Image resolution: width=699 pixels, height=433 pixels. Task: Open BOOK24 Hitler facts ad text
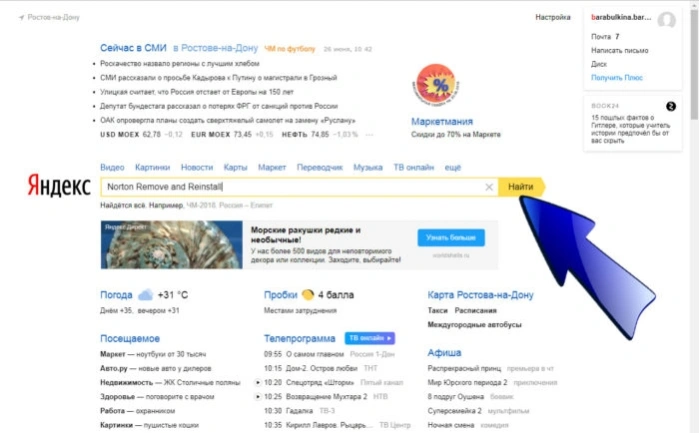click(x=630, y=129)
